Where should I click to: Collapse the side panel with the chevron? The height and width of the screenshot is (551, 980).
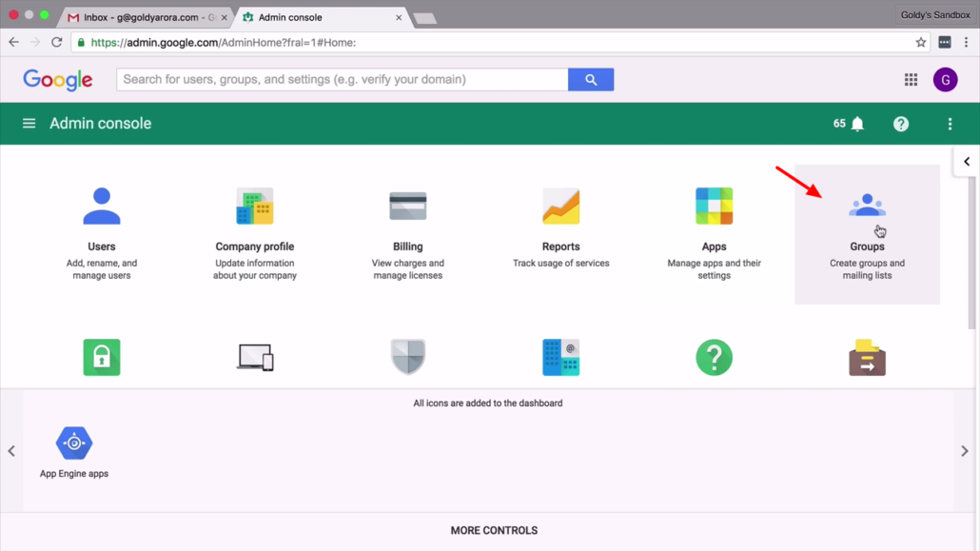coord(967,162)
